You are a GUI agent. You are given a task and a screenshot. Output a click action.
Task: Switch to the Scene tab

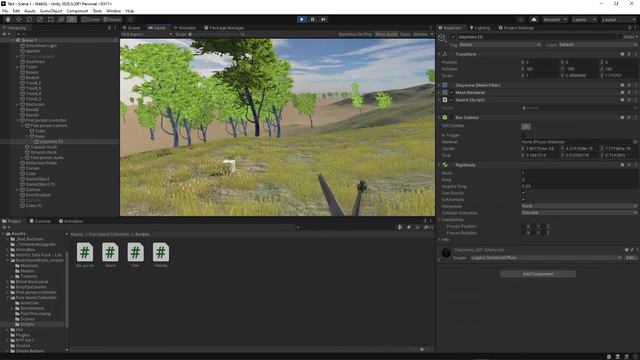point(131,28)
